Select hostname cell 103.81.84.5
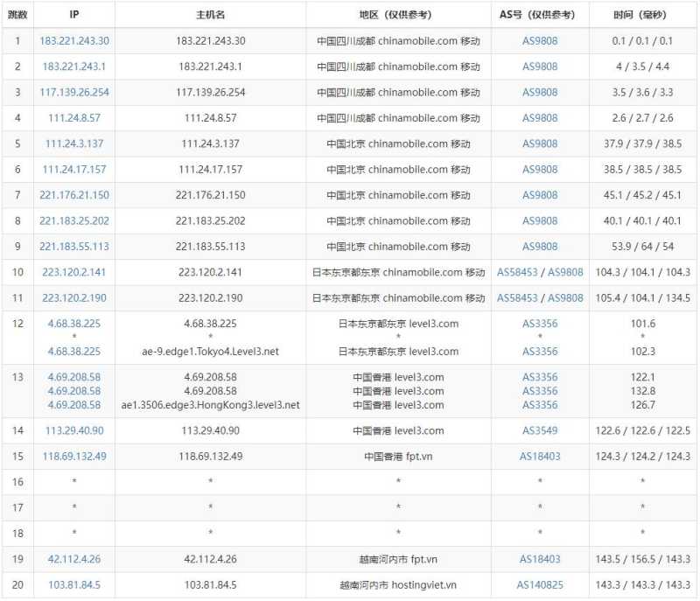 tap(210, 585)
